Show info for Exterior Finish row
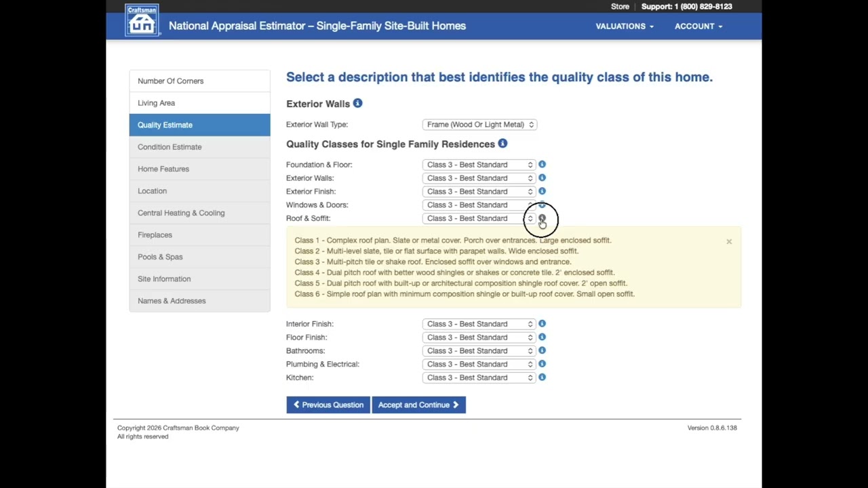The width and height of the screenshot is (868, 488). [542, 191]
